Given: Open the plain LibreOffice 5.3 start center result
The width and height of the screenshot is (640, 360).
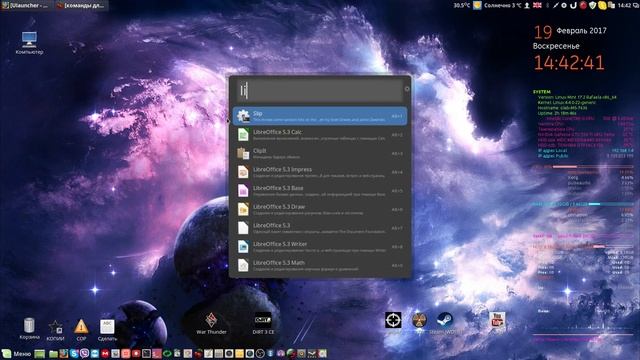Looking at the screenshot, I should click(320, 228).
